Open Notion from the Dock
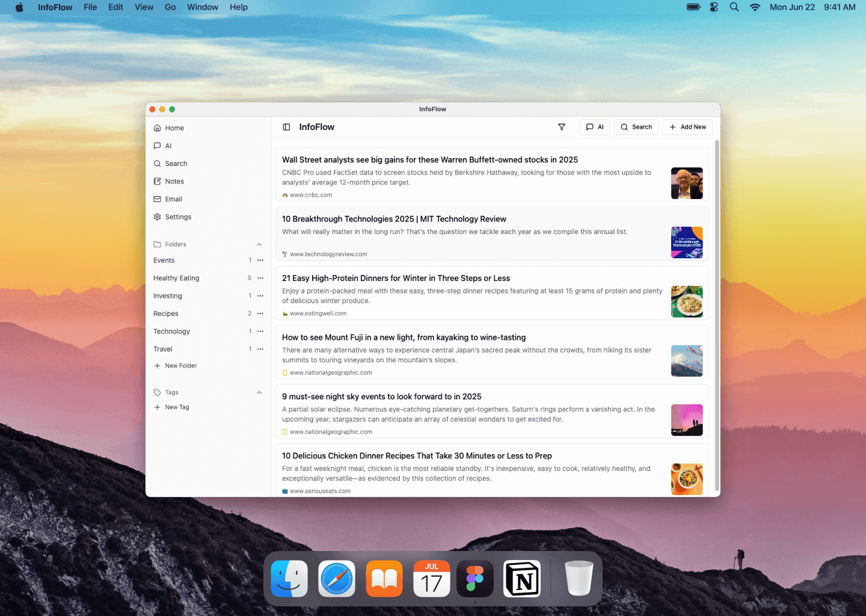The height and width of the screenshot is (616, 866). 521,578
